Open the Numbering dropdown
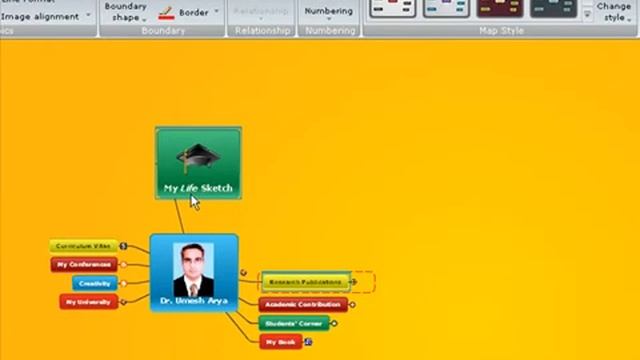 click(x=329, y=13)
